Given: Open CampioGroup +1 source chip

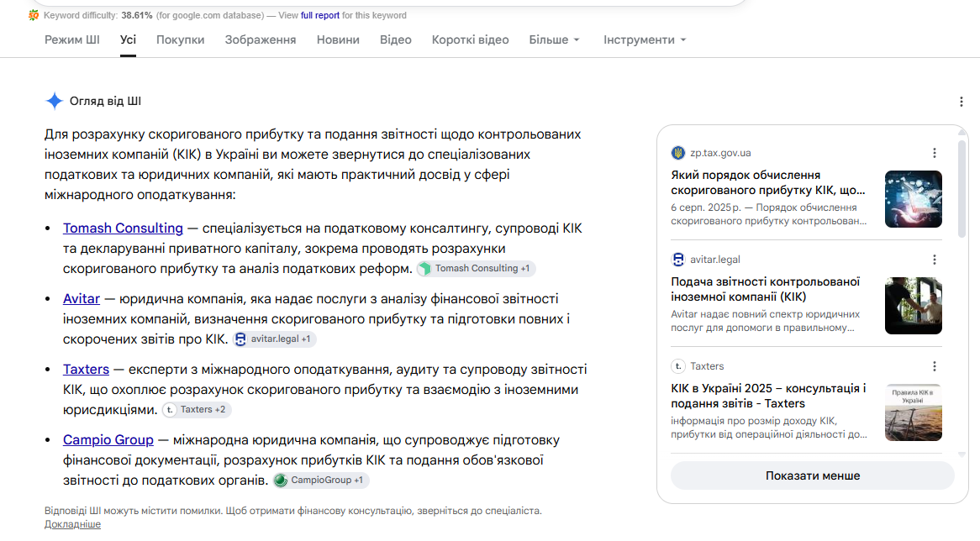Looking at the screenshot, I should coord(321,481).
